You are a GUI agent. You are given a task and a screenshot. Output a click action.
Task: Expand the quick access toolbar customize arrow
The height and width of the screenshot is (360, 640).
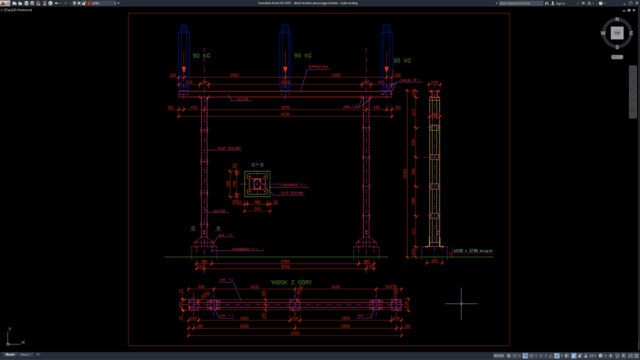coord(118,3)
